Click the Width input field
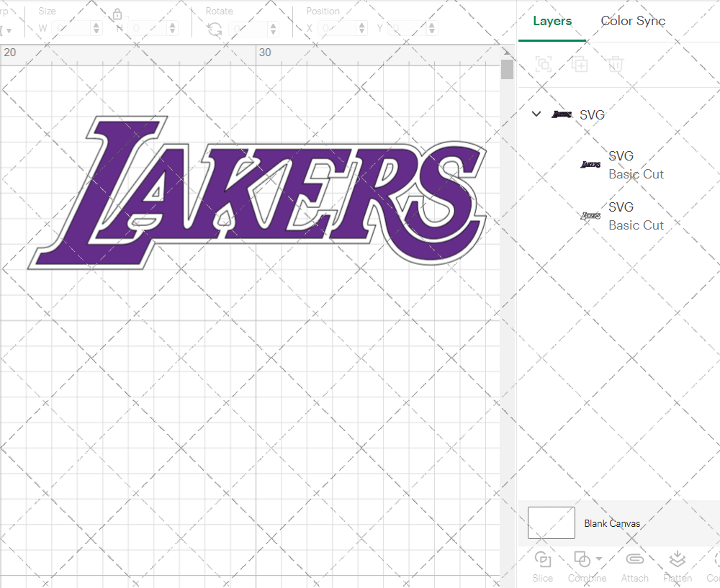 coord(71,29)
